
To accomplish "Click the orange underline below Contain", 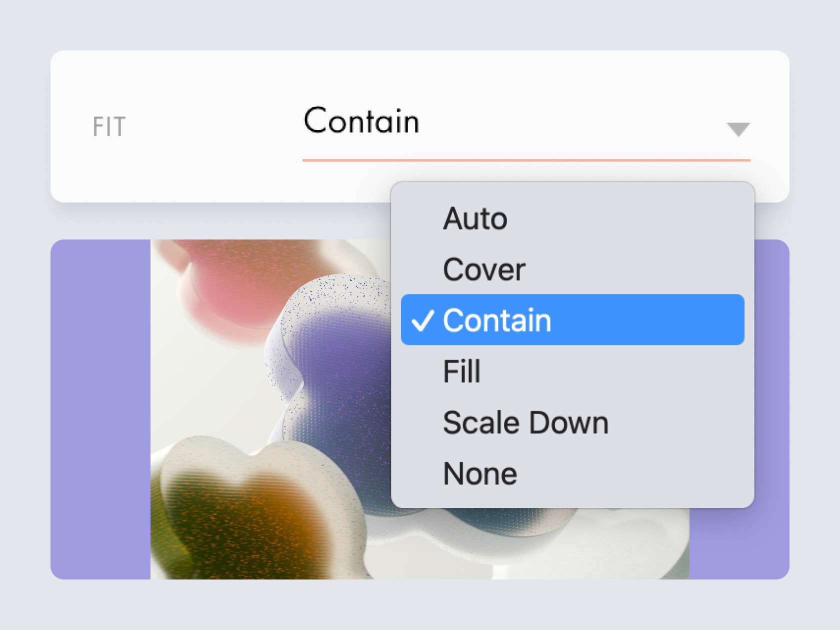I will pyautogui.click(x=526, y=160).
